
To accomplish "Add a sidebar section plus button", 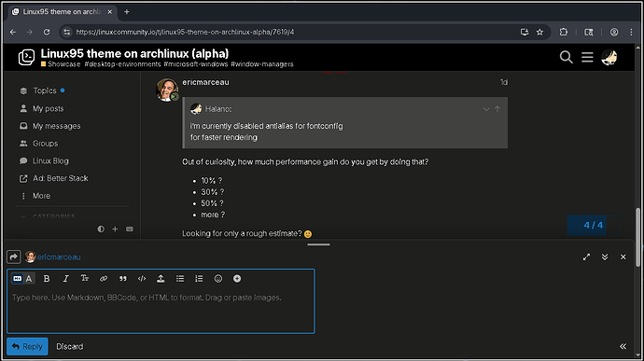I will [x=115, y=229].
